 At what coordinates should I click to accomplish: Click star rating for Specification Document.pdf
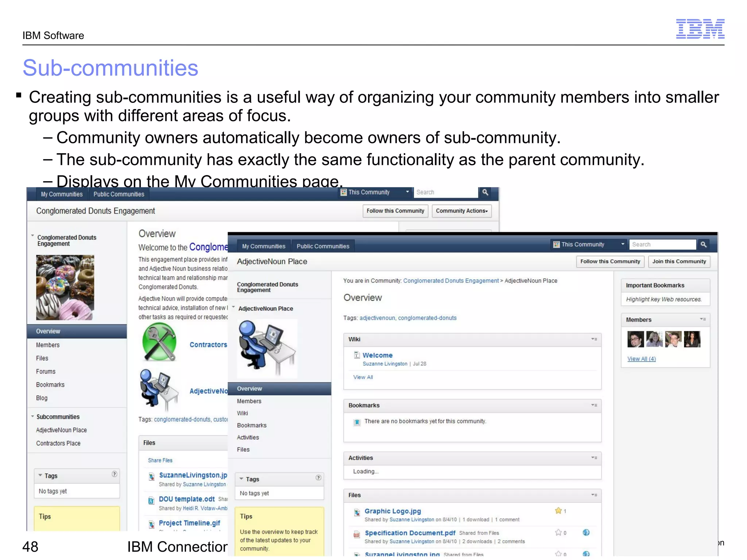coord(558,533)
